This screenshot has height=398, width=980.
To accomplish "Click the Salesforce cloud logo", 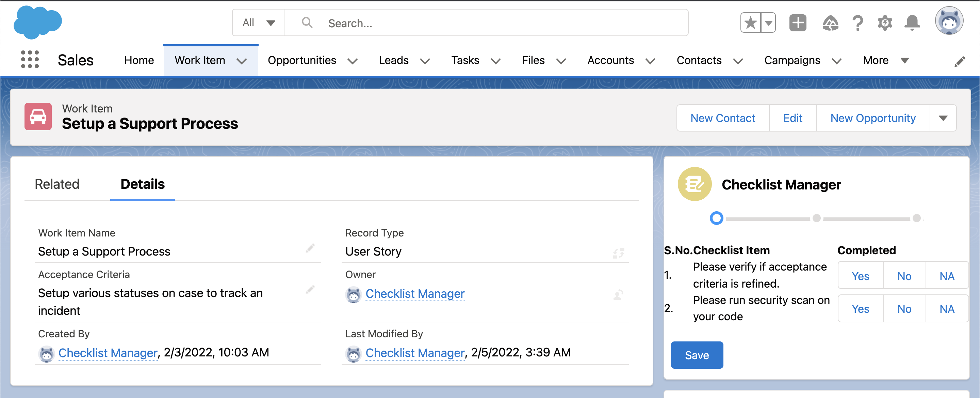I will (37, 22).
